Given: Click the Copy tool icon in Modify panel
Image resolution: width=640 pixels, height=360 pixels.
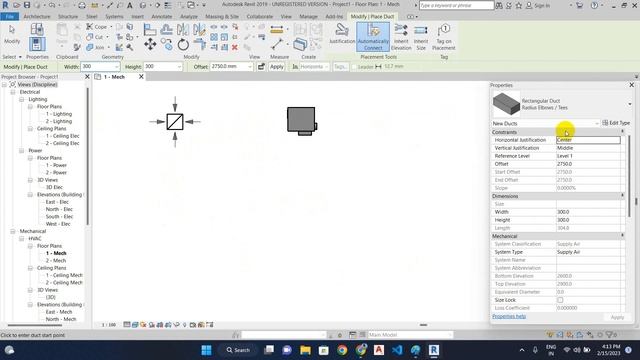Looking at the screenshot, I should 167,44.
